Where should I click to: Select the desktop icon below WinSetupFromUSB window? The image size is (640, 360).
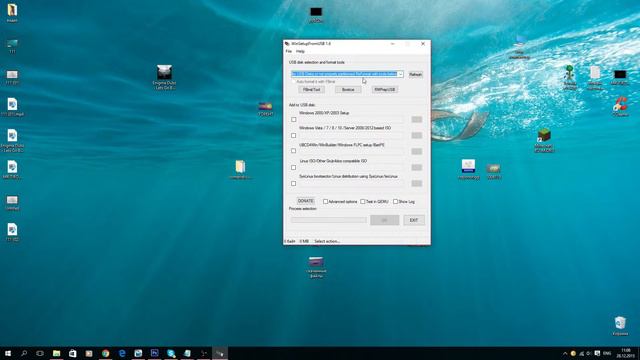click(x=316, y=267)
